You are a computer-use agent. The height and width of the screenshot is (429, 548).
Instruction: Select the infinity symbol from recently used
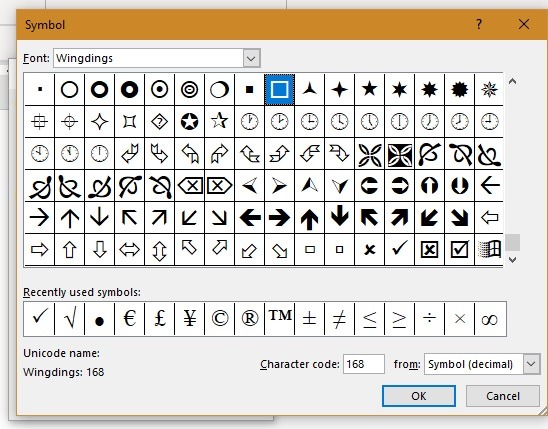(x=489, y=319)
